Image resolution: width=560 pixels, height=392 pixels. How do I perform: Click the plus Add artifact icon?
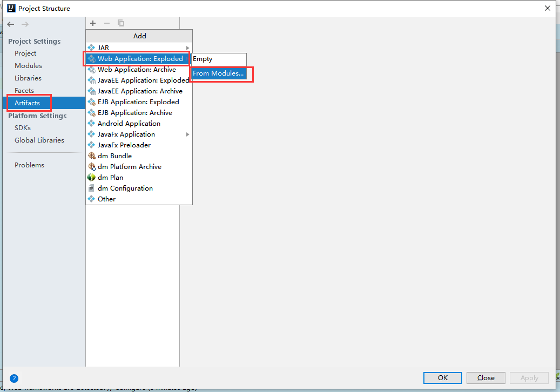coord(93,23)
